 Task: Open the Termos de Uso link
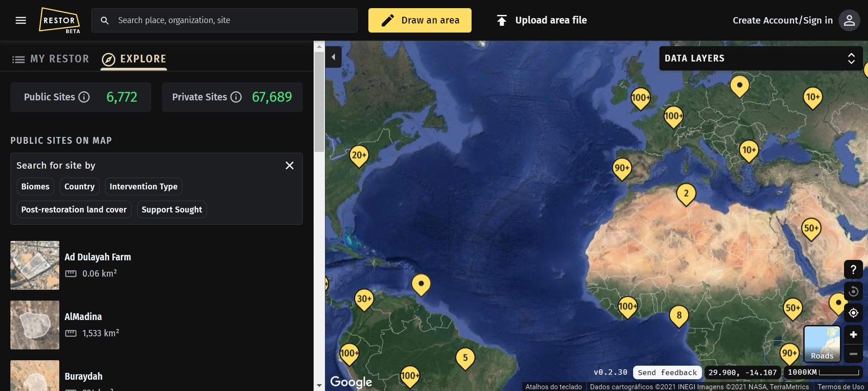click(841, 387)
